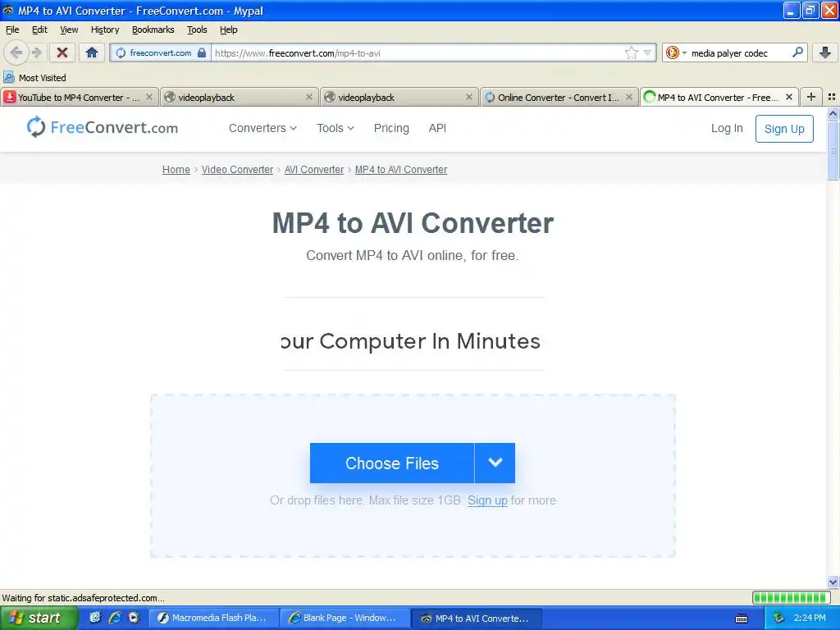Click the MP4 to AVI Converter taskbar button
Viewport: 840px width, 630px height.
coord(477,618)
